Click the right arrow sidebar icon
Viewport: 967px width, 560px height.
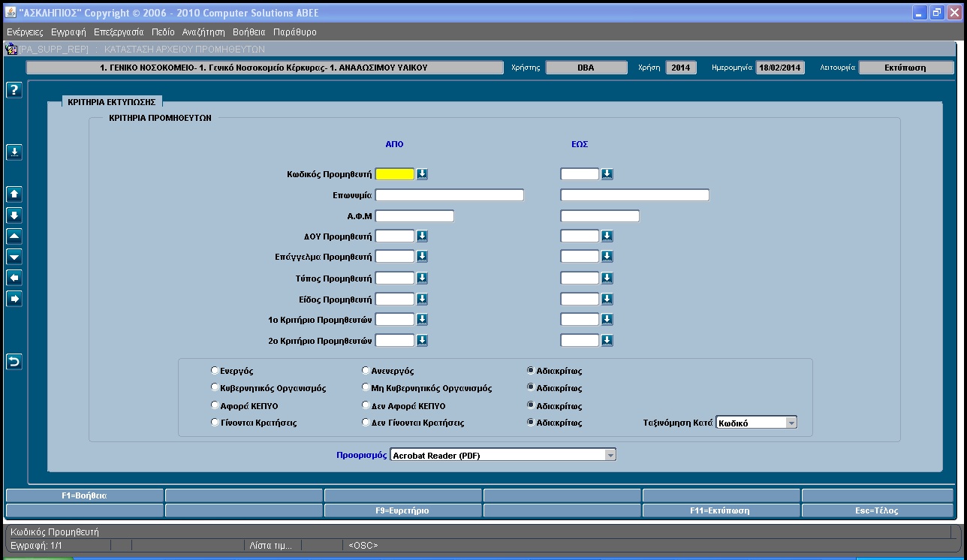(14, 299)
